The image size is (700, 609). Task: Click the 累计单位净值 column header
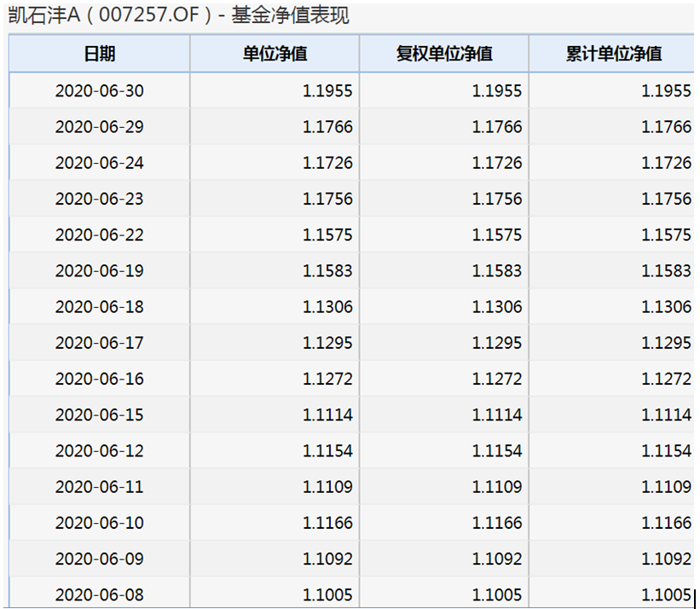coord(612,54)
